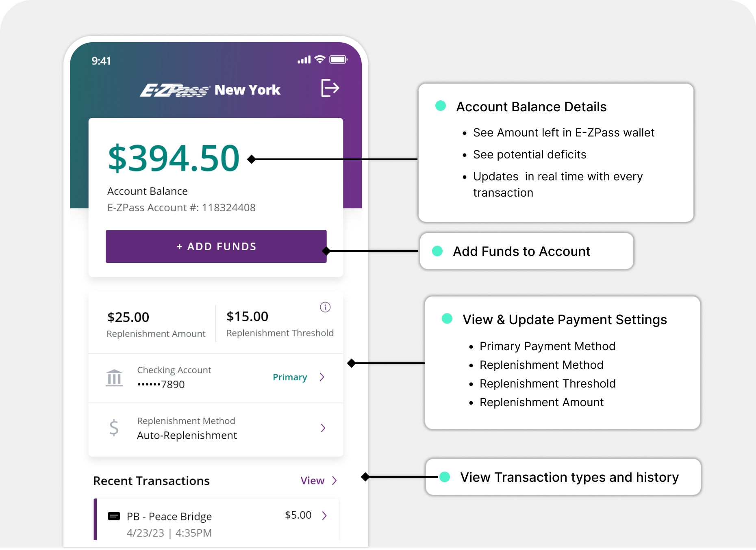The image size is (756, 550).
Task: Select the Primary label on Checking Account
Action: 290,377
